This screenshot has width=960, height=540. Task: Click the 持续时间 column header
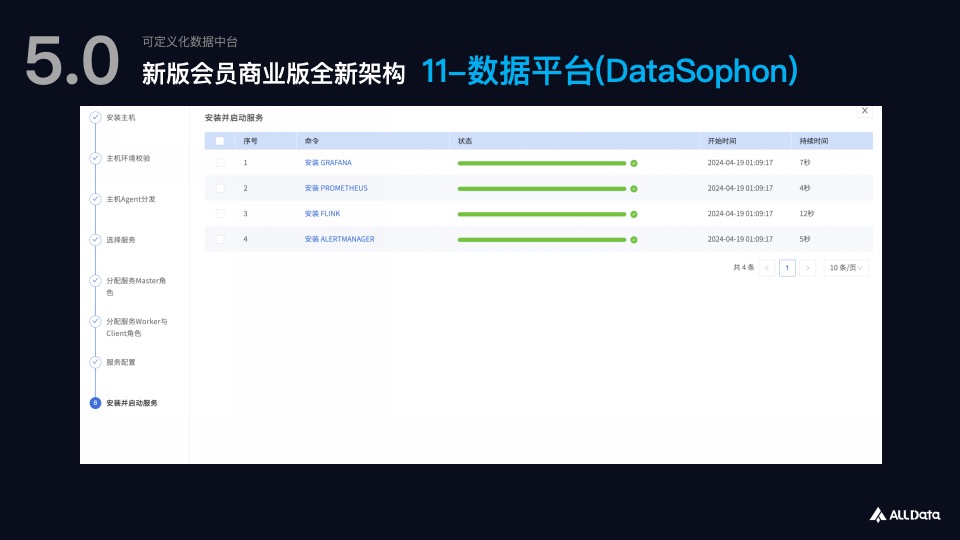(814, 141)
